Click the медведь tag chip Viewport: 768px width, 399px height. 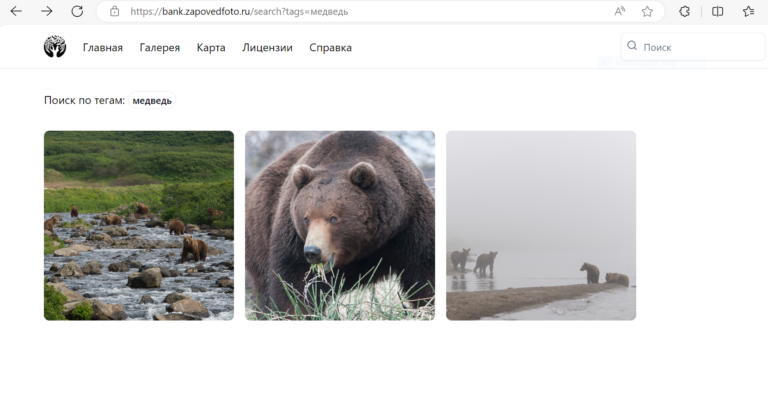coord(152,100)
